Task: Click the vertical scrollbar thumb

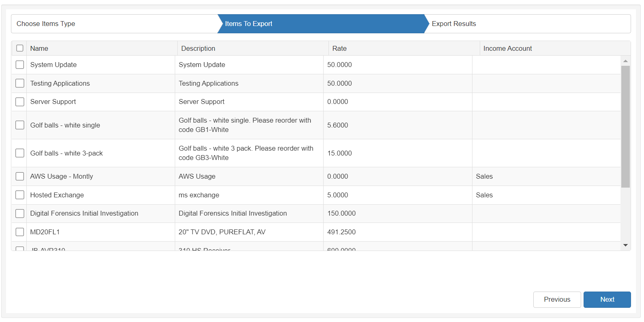Action: click(x=625, y=126)
